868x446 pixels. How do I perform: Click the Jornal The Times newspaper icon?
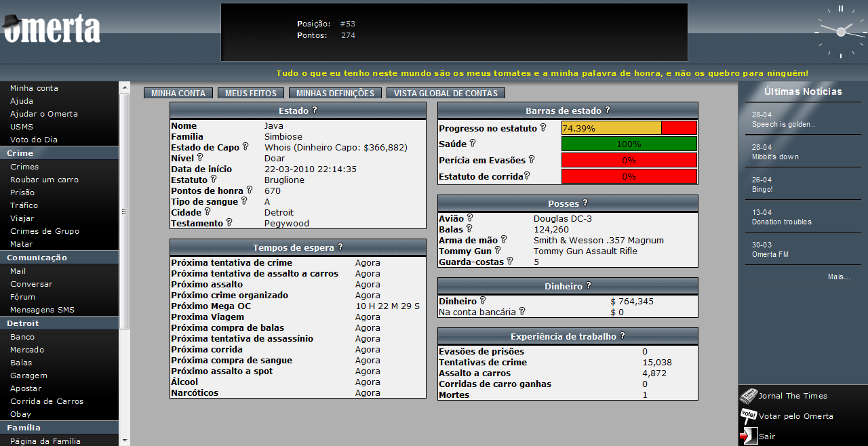click(748, 396)
